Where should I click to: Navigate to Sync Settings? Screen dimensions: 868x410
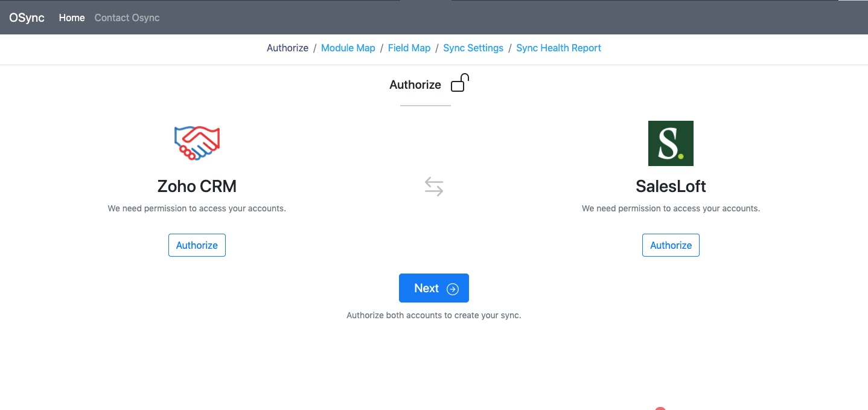click(x=473, y=48)
